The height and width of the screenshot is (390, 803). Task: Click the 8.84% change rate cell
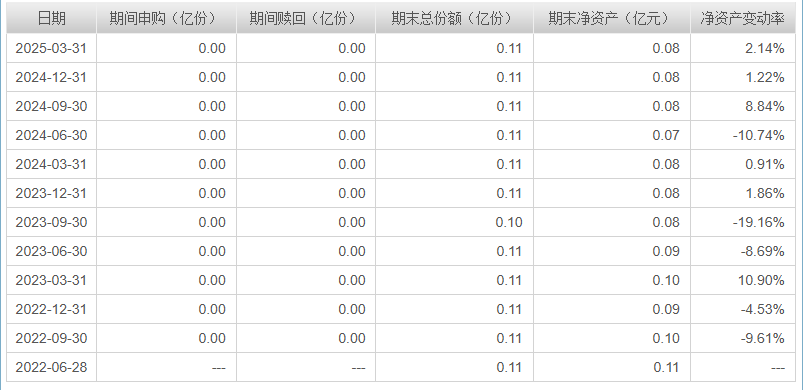[743, 106]
